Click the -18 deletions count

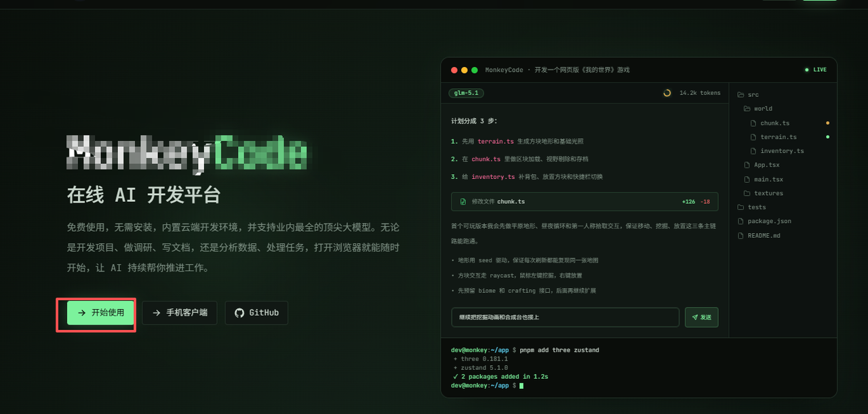click(x=706, y=201)
